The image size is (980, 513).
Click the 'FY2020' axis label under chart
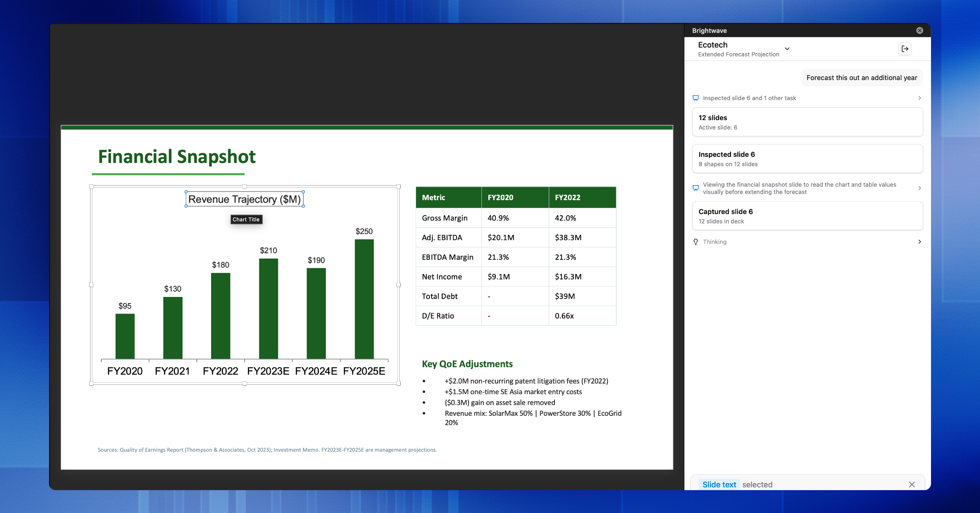[x=125, y=371]
